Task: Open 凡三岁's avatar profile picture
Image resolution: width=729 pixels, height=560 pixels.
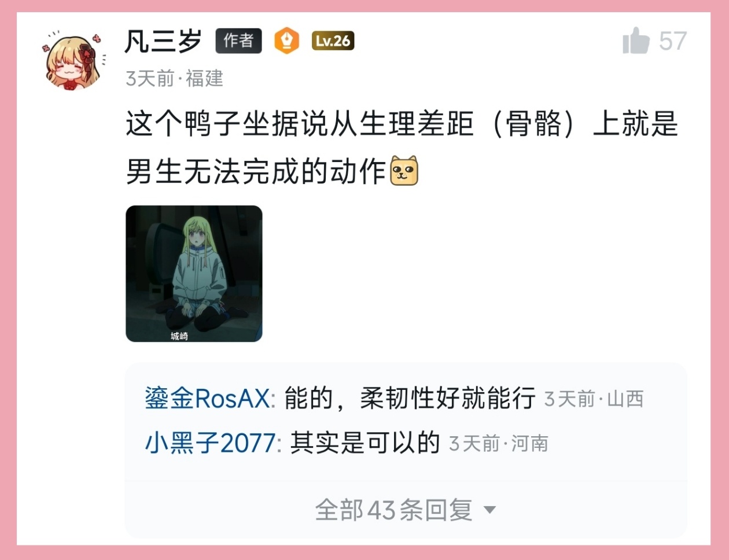Action: click(73, 61)
